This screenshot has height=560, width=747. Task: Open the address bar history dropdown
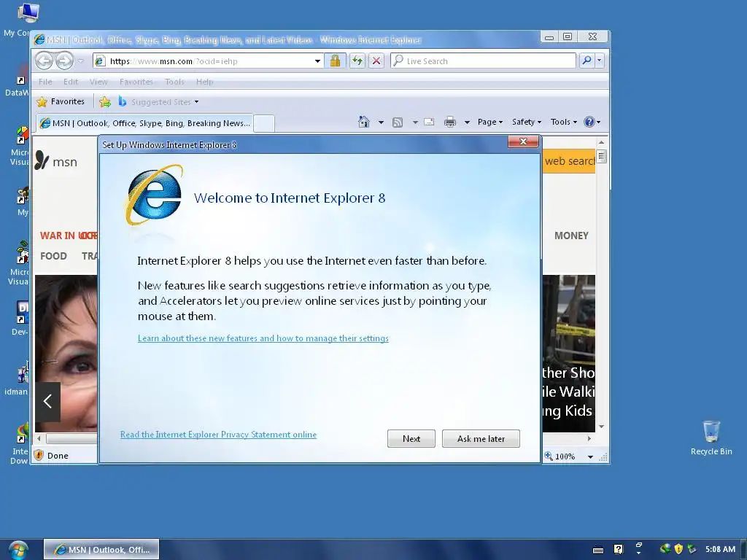click(317, 61)
